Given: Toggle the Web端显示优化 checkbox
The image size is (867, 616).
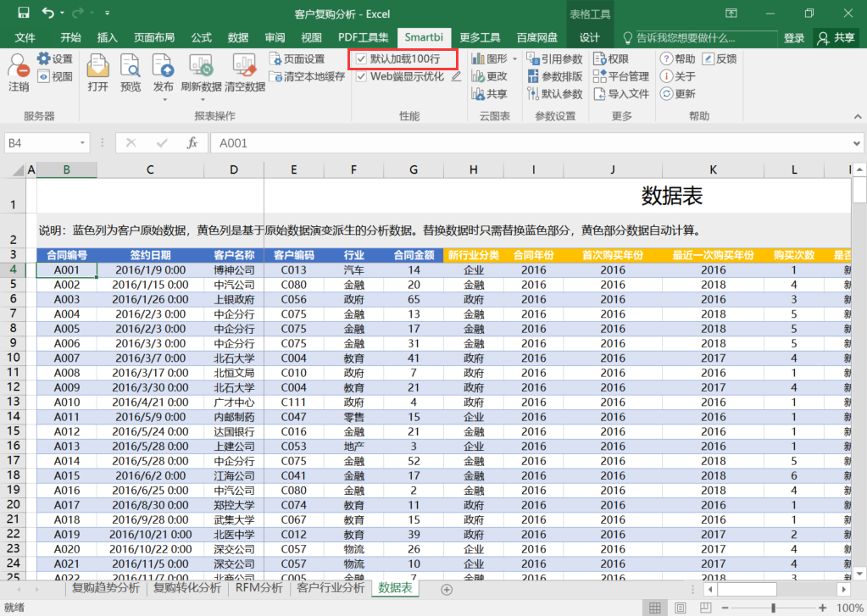Looking at the screenshot, I should [x=362, y=76].
